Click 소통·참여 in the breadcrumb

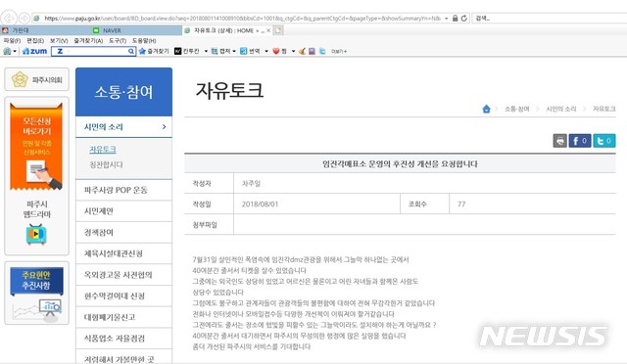coord(516,109)
